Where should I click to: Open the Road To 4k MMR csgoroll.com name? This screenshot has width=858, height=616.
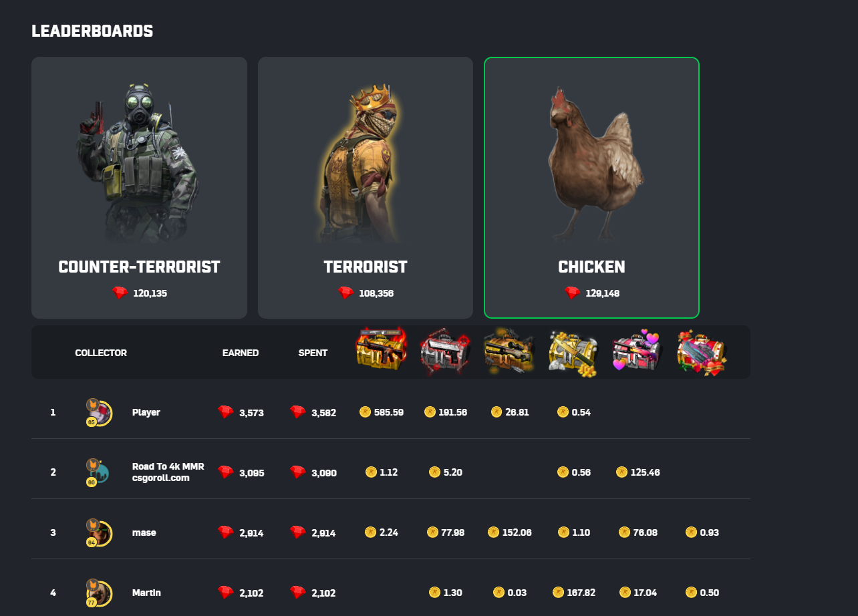click(x=168, y=472)
